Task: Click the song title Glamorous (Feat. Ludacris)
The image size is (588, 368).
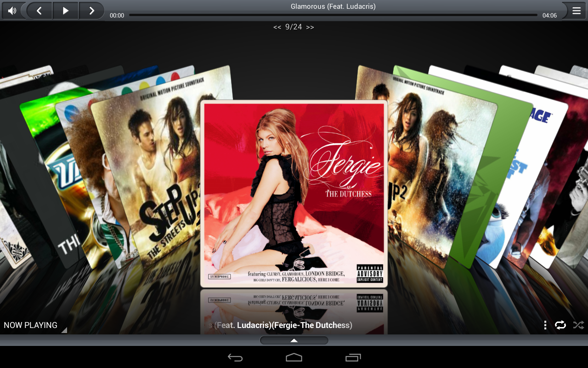Action: [333, 6]
